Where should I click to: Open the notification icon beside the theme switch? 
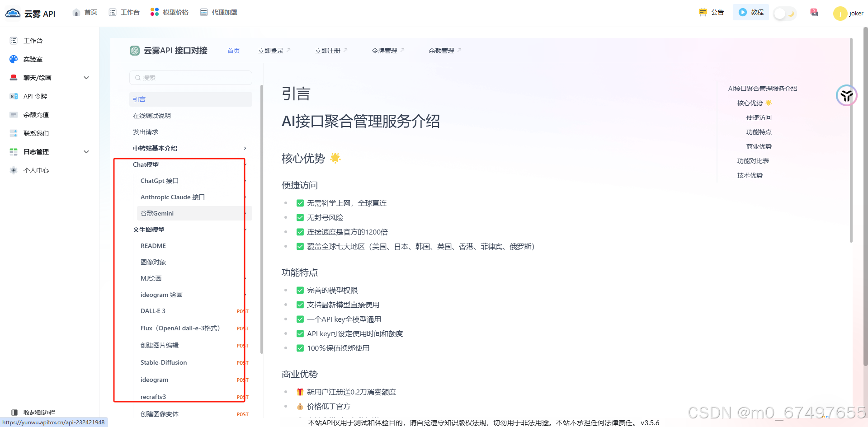(814, 12)
